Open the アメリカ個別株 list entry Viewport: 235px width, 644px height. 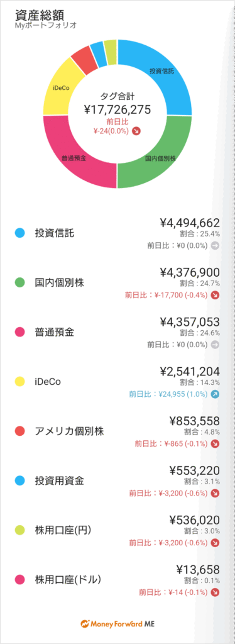(x=117, y=431)
